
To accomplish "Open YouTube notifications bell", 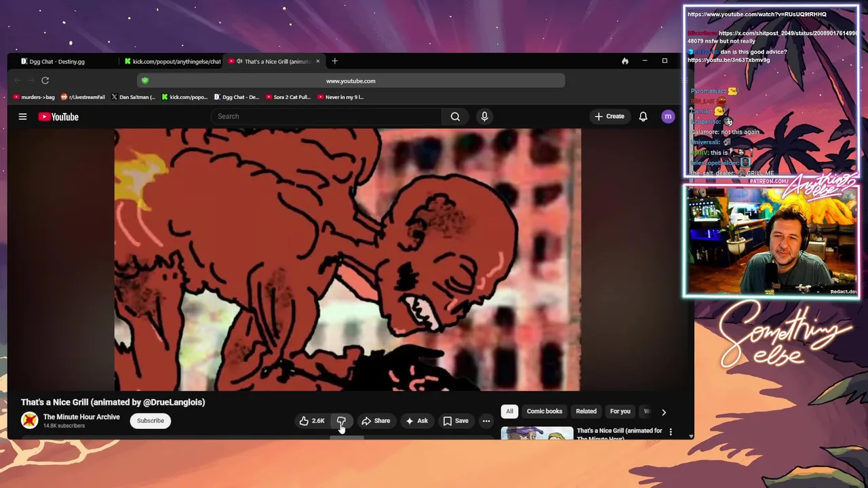I will pos(643,117).
